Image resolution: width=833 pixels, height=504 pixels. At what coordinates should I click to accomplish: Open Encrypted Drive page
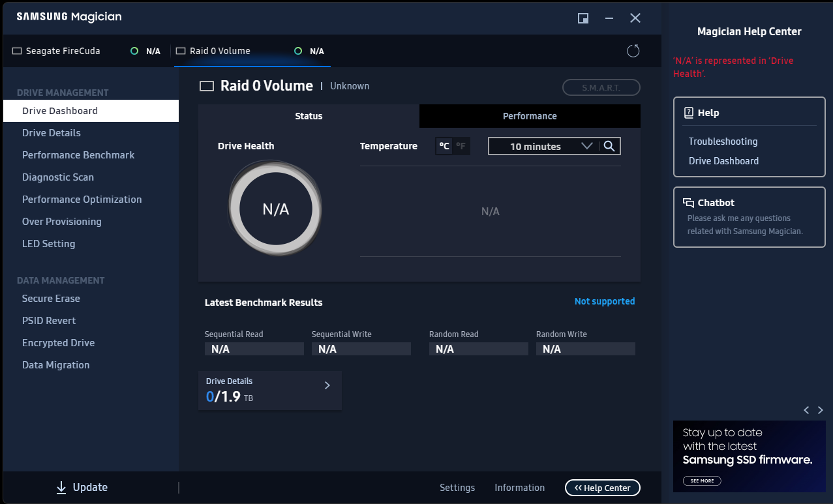point(91,343)
